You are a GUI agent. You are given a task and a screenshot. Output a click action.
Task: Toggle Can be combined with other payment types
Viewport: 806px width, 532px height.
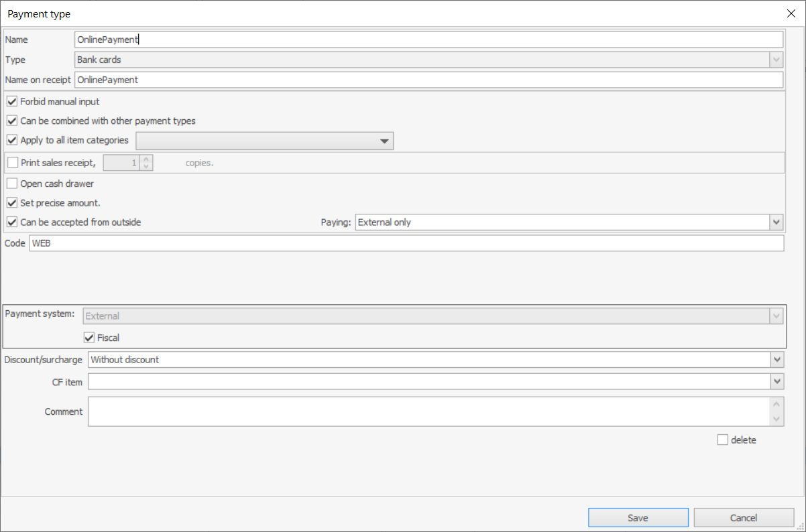tap(12, 121)
